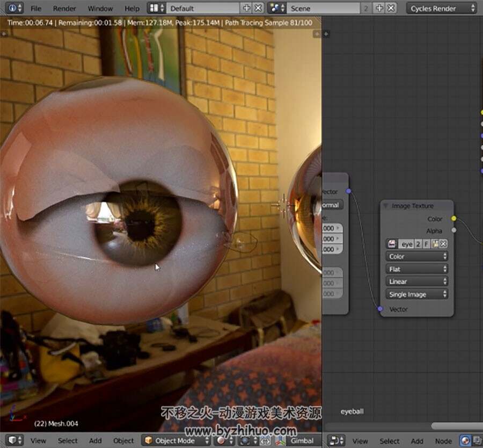483x448 pixels.
Task: Collapse the Image Texture node
Action: (385, 205)
